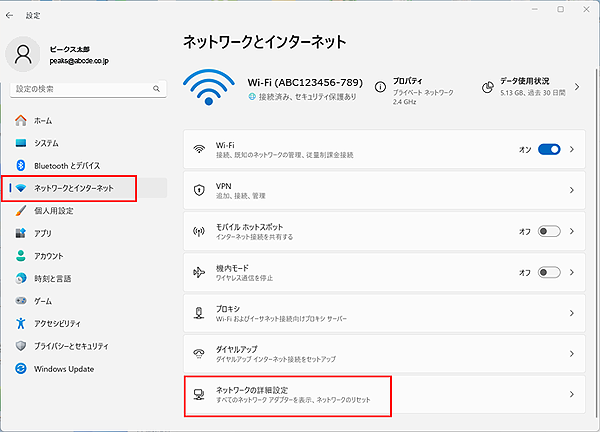The width and height of the screenshot is (600, 432).
Task: Click the データ使用状況 chart icon
Action: click(486, 87)
